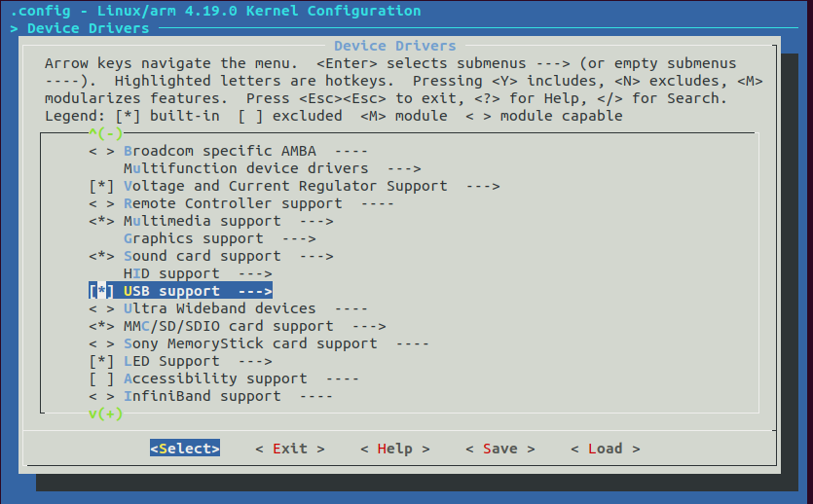
Task: Open the Graphics support submenu
Action: point(220,238)
